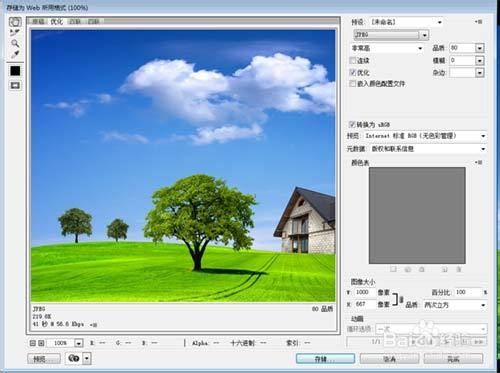Toggle the 连续 (Progressive) checkbox
Viewport: 500px width, 373px height.
point(353,60)
